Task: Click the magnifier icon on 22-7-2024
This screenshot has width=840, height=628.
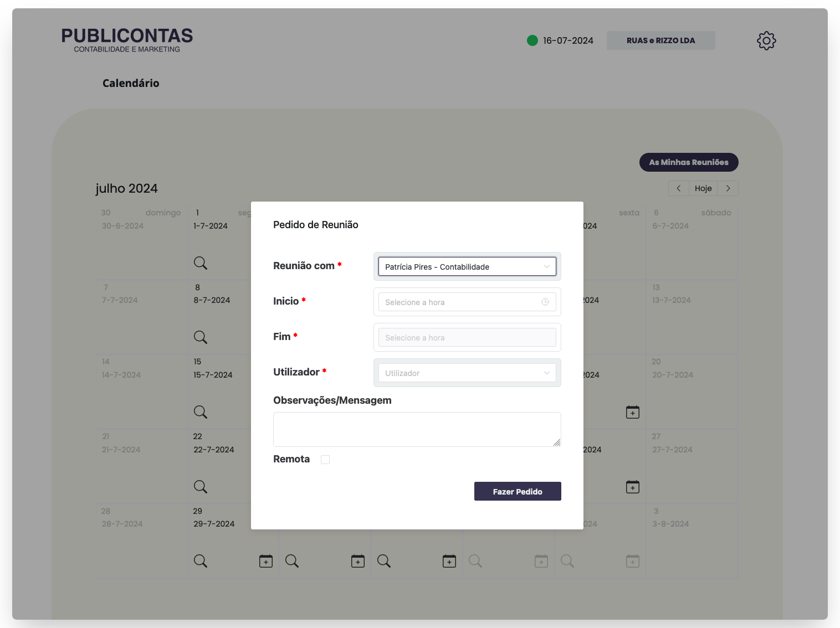Action: [x=200, y=487]
